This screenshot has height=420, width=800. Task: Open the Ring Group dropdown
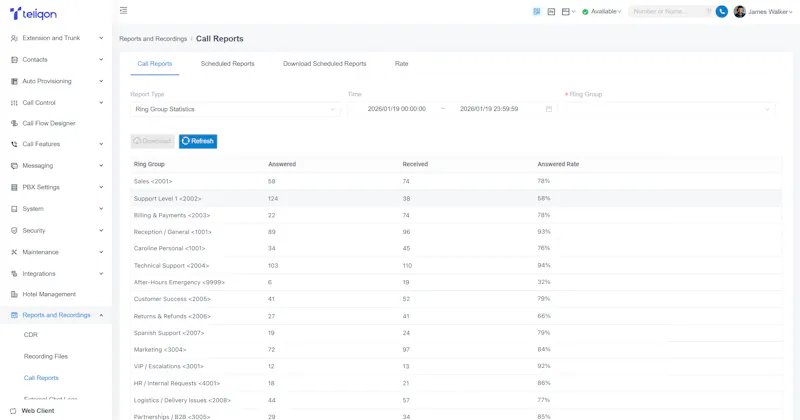[670, 109]
